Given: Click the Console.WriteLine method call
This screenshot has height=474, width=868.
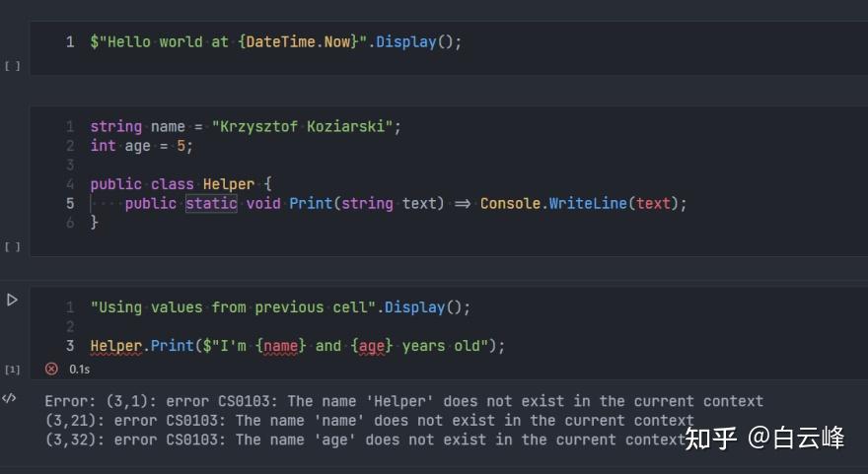Looking at the screenshot, I should tap(553, 204).
